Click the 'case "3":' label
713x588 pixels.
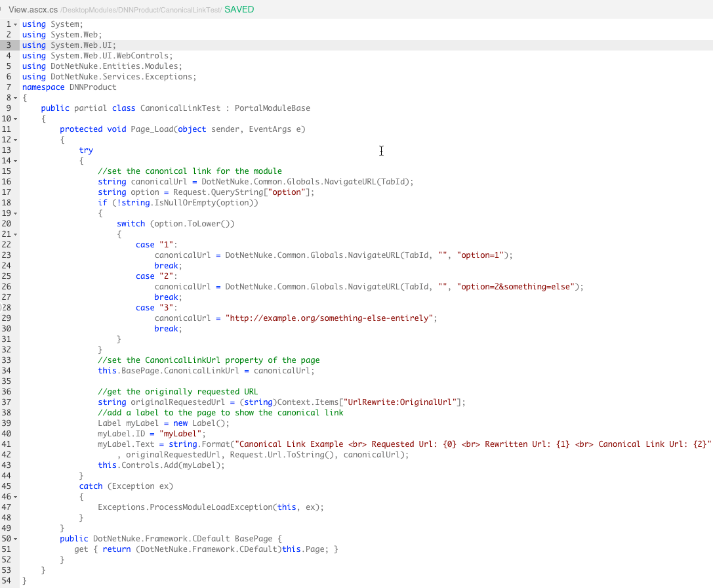click(x=156, y=308)
